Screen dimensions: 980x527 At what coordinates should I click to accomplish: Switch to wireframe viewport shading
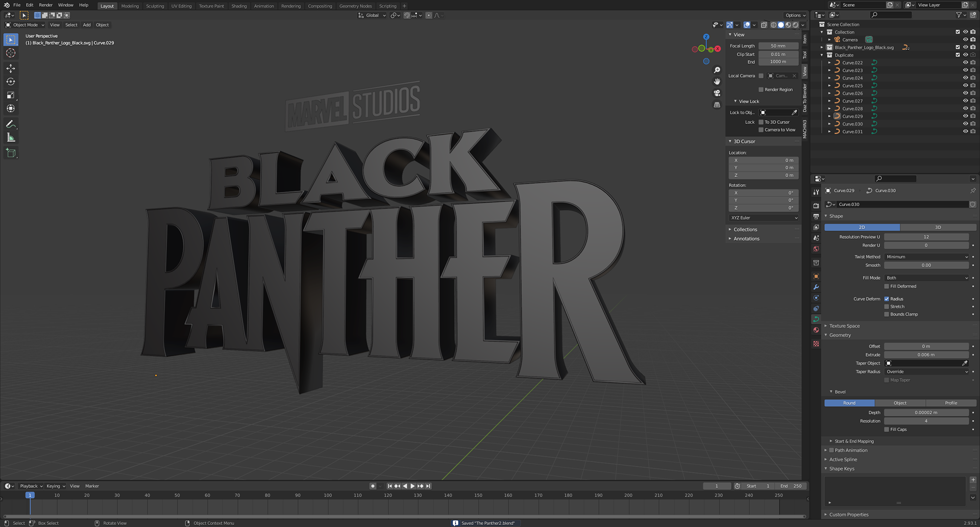(x=773, y=24)
